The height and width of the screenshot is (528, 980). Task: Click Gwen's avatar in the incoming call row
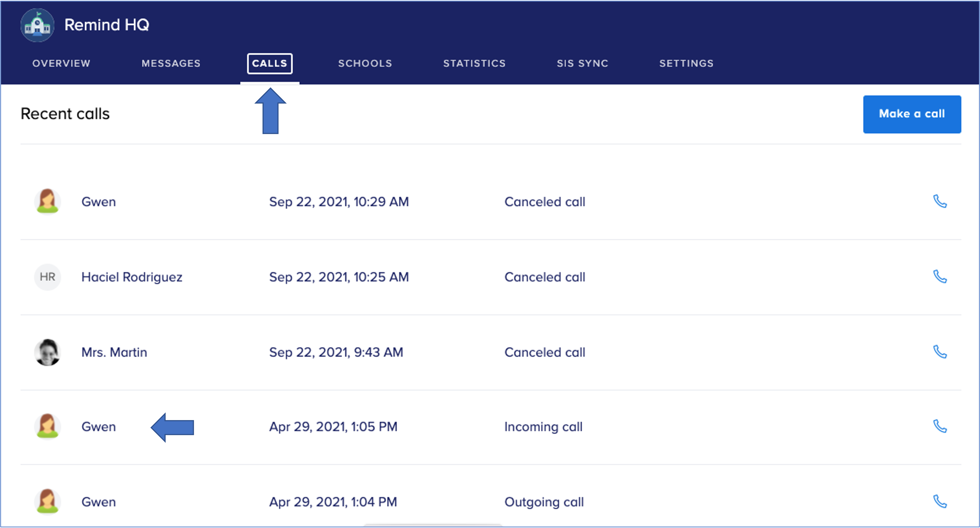(47, 426)
